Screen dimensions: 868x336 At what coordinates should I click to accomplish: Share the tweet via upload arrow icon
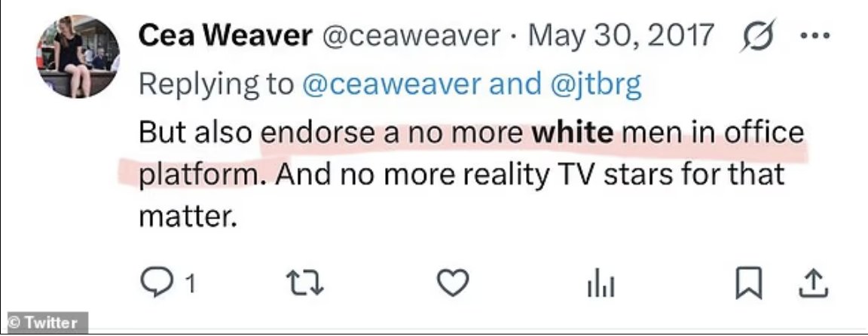point(813,284)
